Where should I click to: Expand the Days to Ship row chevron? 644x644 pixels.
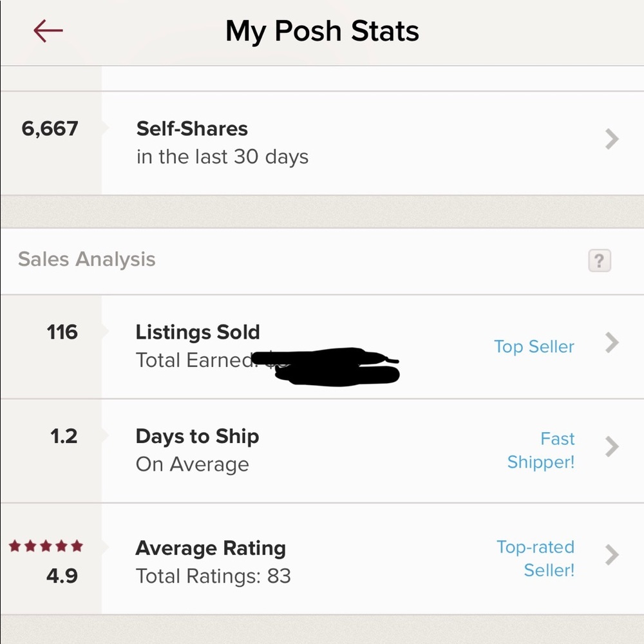tap(611, 447)
